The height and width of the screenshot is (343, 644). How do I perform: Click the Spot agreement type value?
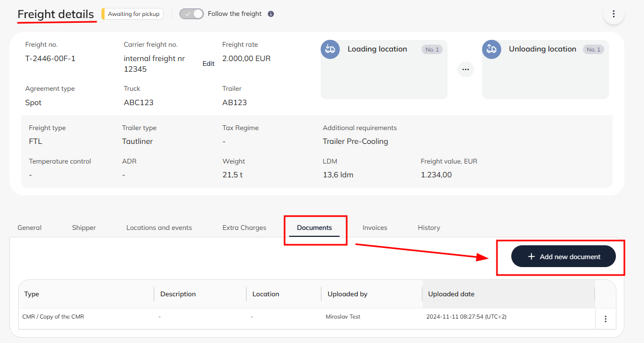pyautogui.click(x=33, y=102)
